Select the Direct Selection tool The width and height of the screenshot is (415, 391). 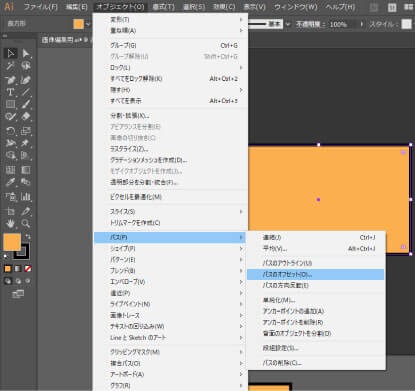(26, 53)
